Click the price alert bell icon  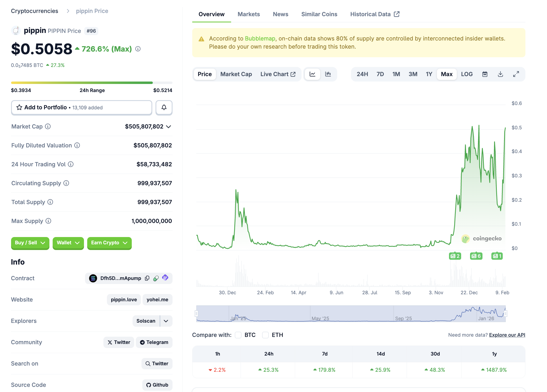click(164, 107)
